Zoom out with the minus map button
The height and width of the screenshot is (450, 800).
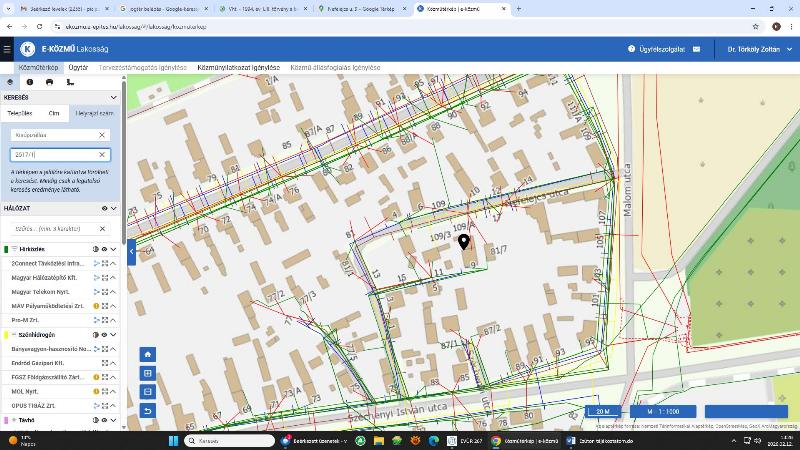click(x=148, y=392)
